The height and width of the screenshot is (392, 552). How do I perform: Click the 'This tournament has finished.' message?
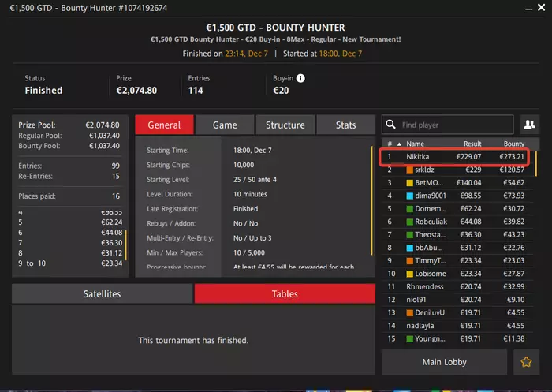pos(193,340)
